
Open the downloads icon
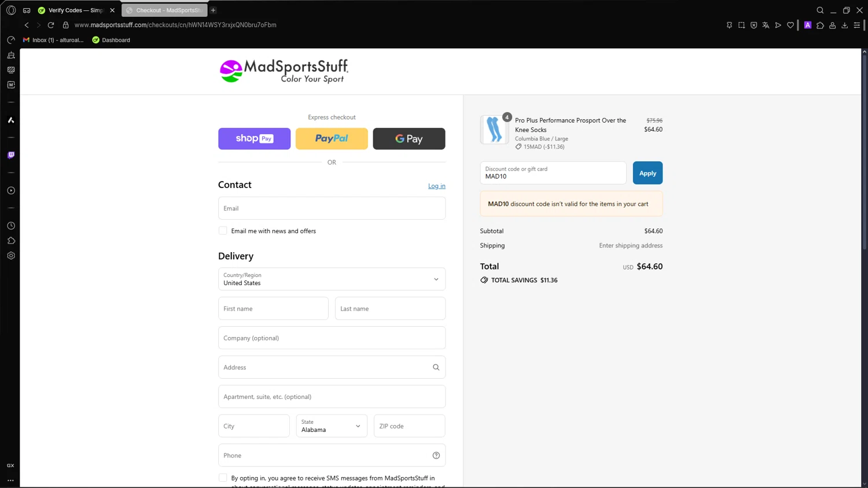click(x=845, y=25)
